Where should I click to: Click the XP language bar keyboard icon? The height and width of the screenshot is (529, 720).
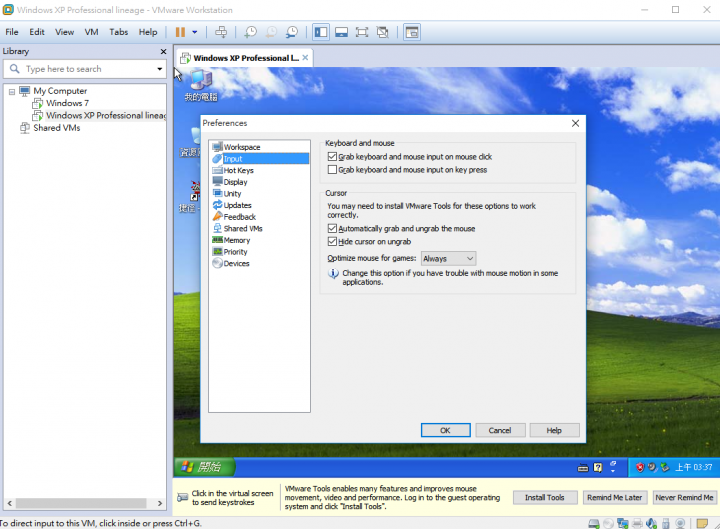(583, 468)
